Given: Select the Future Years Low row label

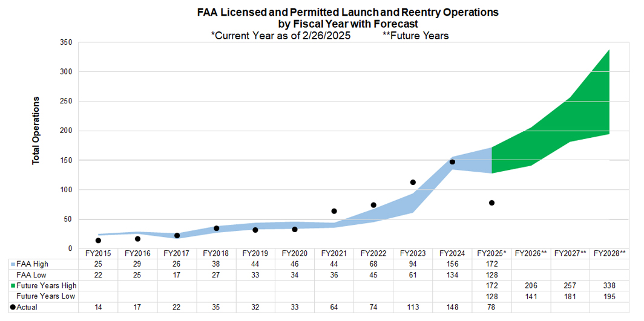Looking at the screenshot, I should [x=45, y=296].
